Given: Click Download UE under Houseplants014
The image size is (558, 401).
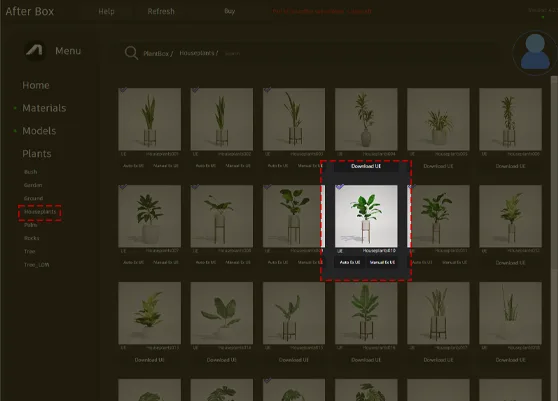Looking at the screenshot, I should click(222, 360).
